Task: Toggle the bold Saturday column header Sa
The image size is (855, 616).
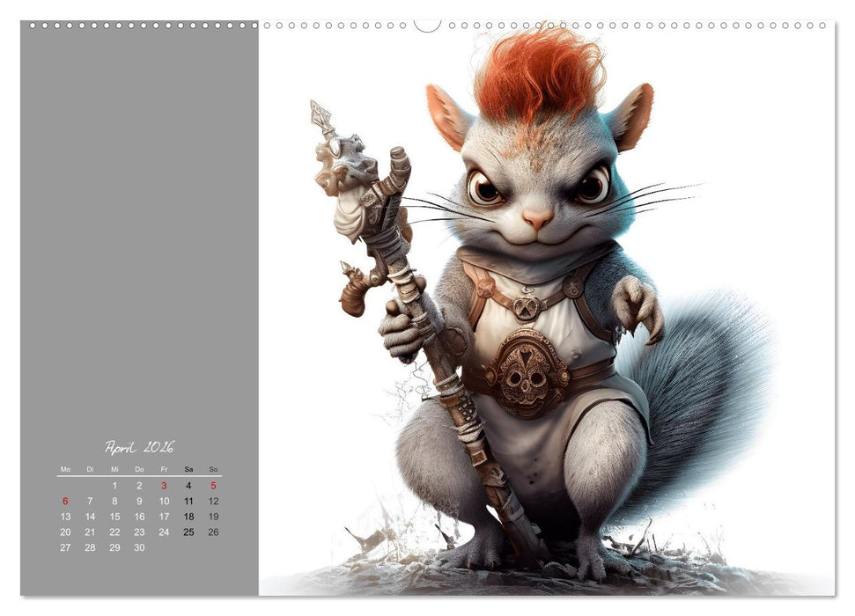Action: (188, 469)
